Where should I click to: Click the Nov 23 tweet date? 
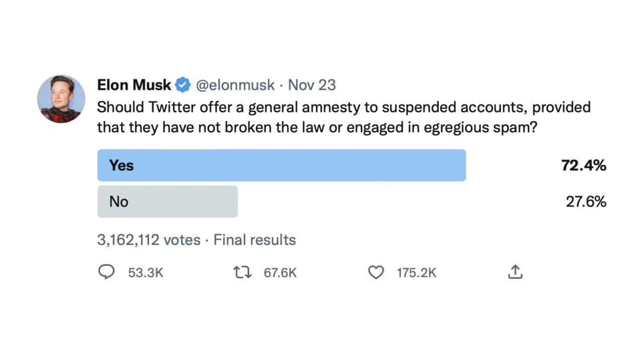click(311, 85)
